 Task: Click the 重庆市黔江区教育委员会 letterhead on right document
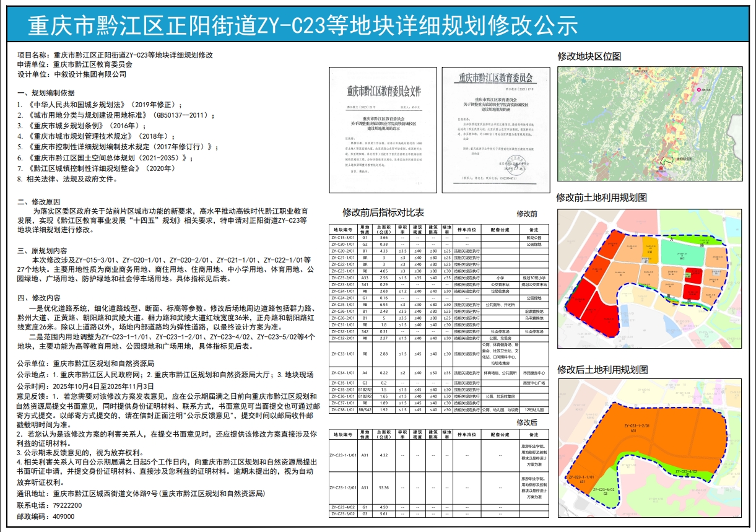[496, 78]
